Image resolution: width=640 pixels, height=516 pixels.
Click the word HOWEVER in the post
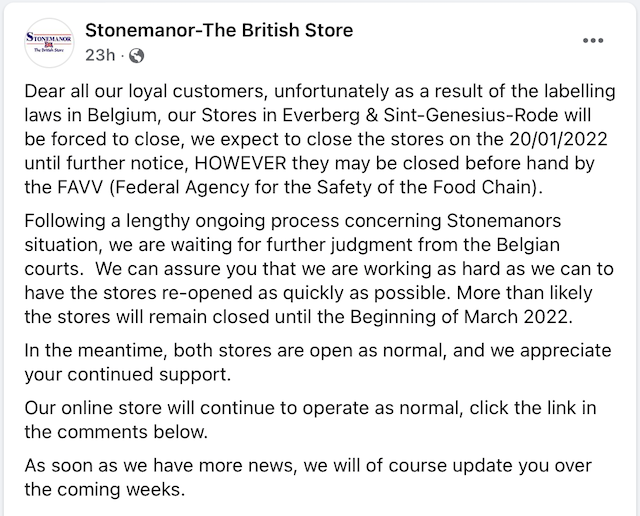pyautogui.click(x=240, y=163)
